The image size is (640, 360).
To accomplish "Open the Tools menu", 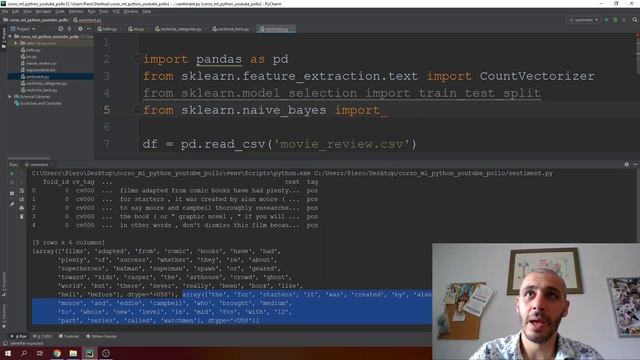I will [x=104, y=11].
